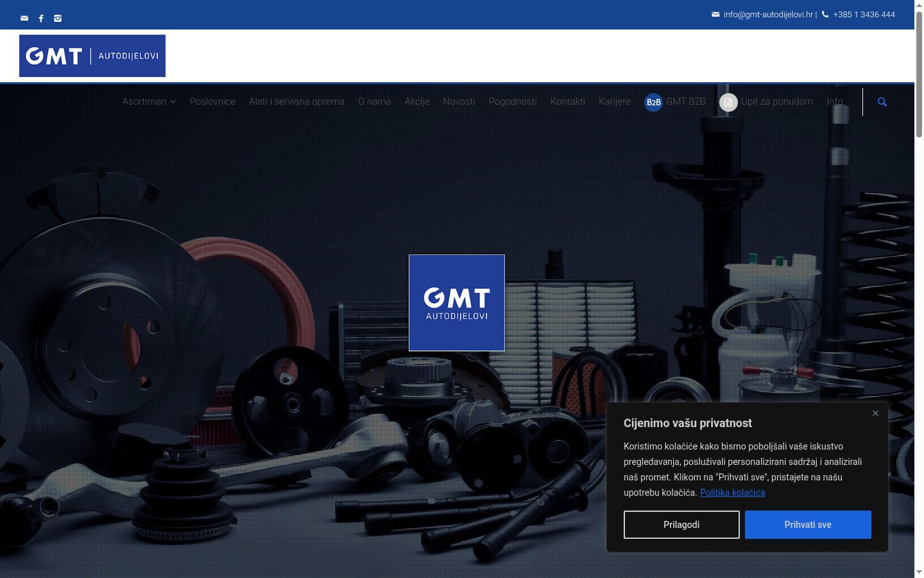
Task: Open the Info menu item
Action: click(x=835, y=101)
